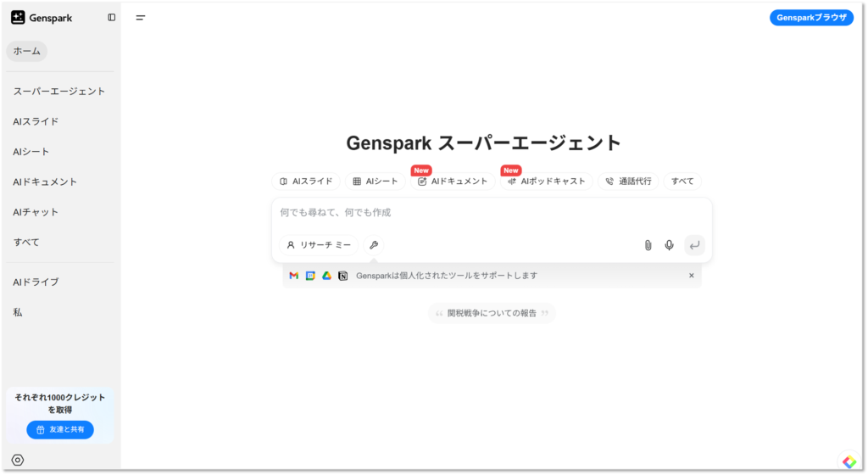This screenshot has height=475, width=868.
Task: Click the 友達と共有 button
Action: tap(60, 429)
